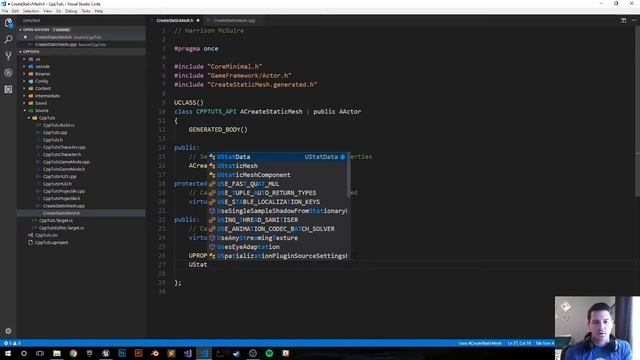The image size is (640, 360).
Task: Open the Selection menu
Action: coord(31,11)
